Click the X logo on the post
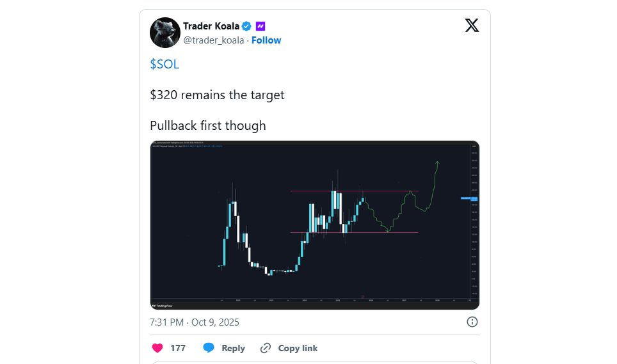The height and width of the screenshot is (364, 617). [472, 26]
